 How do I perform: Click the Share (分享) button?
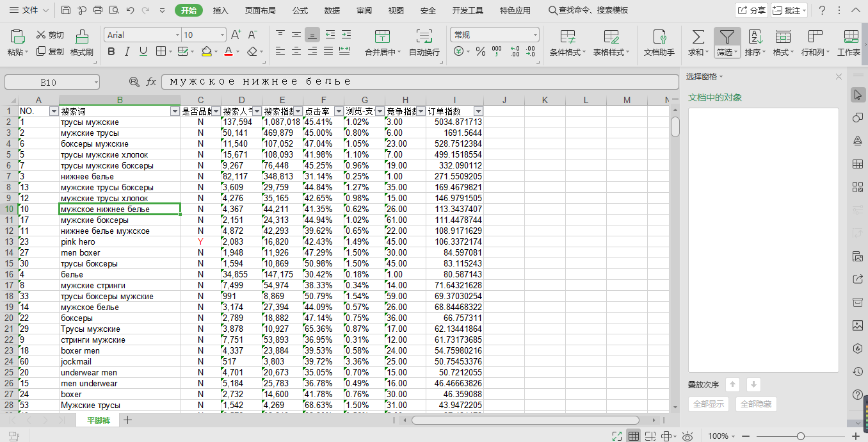pyautogui.click(x=751, y=10)
